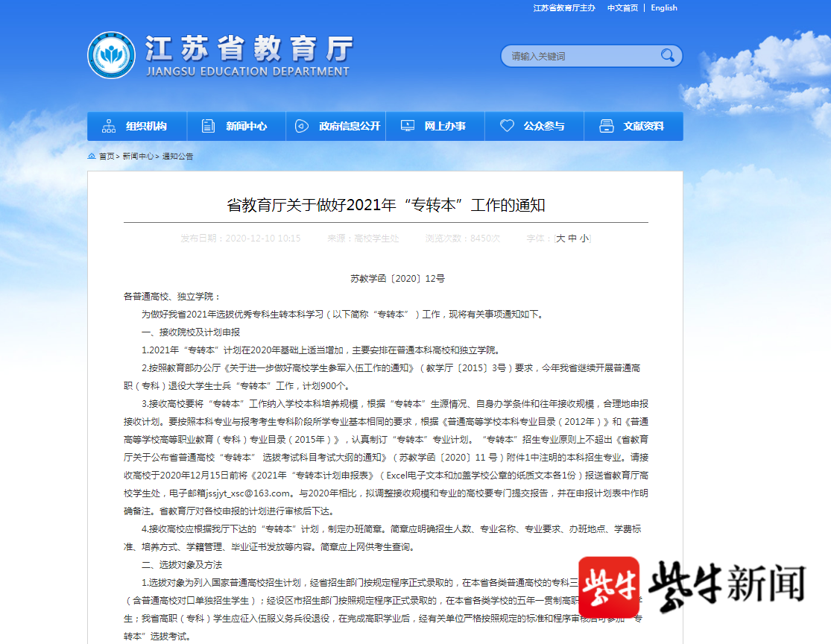Viewport: 831px width, 644px height.
Task: Go to 首页 in the breadcrumb
Action: pyautogui.click(x=107, y=157)
